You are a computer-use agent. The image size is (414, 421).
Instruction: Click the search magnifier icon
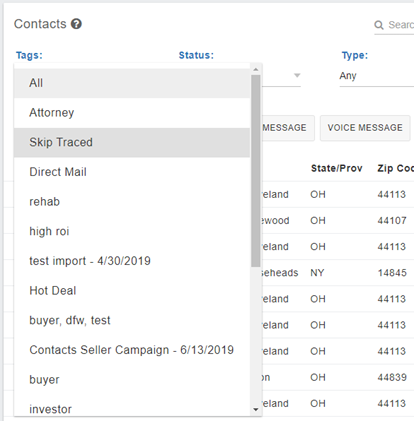(379, 25)
